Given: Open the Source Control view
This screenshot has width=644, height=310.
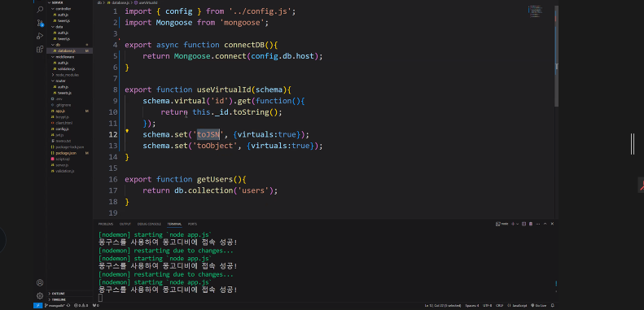Looking at the screenshot, I should point(40,23).
